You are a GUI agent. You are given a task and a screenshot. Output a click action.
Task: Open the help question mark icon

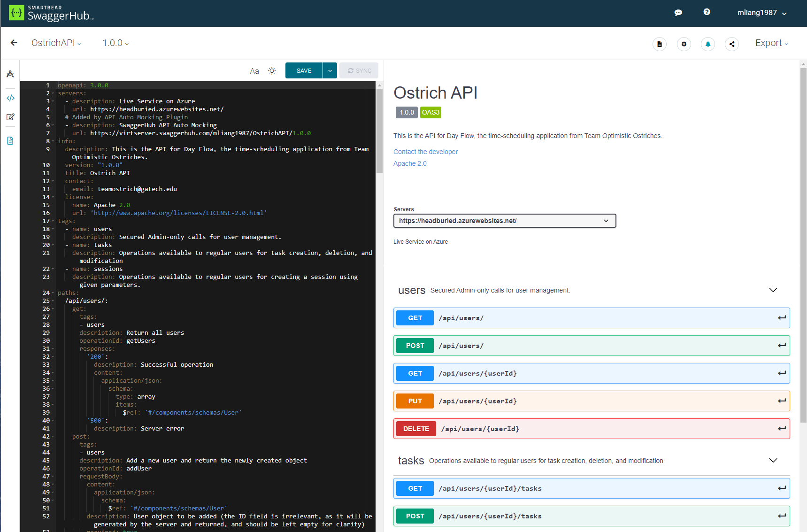pos(707,12)
